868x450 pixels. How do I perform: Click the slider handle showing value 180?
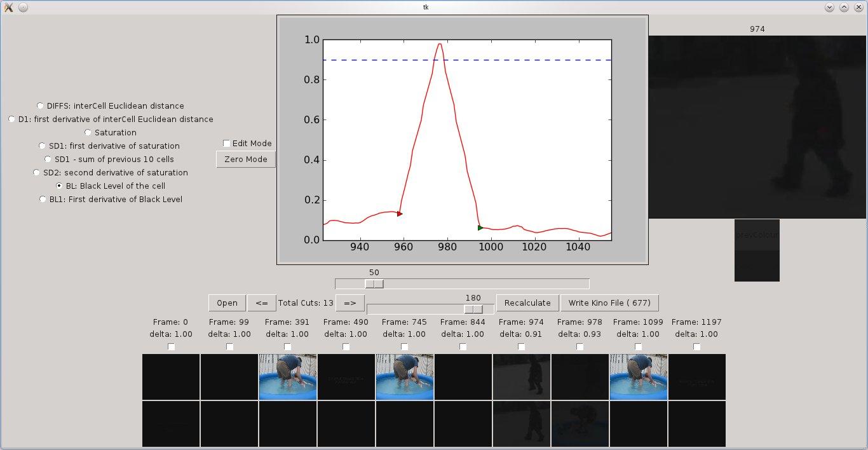click(473, 309)
